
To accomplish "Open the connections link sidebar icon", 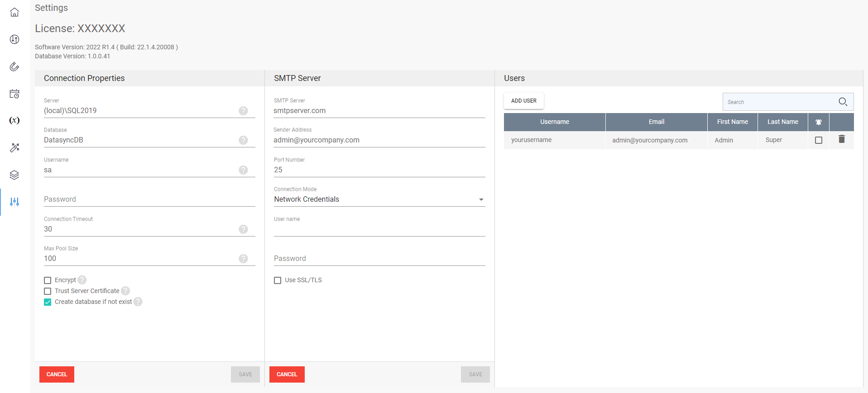I will point(14,67).
